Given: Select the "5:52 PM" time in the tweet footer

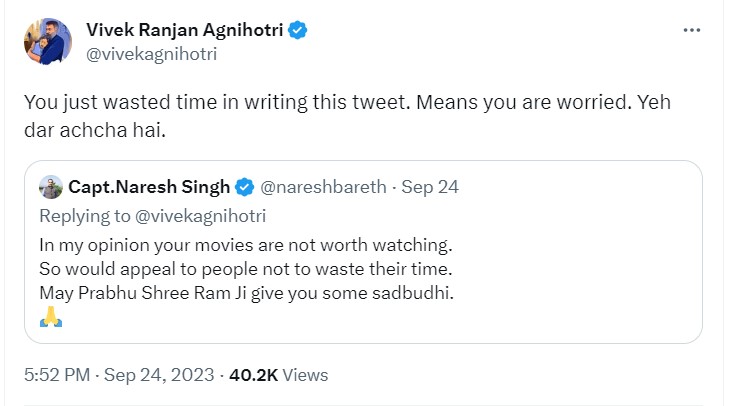Looking at the screenshot, I should coord(57,375).
